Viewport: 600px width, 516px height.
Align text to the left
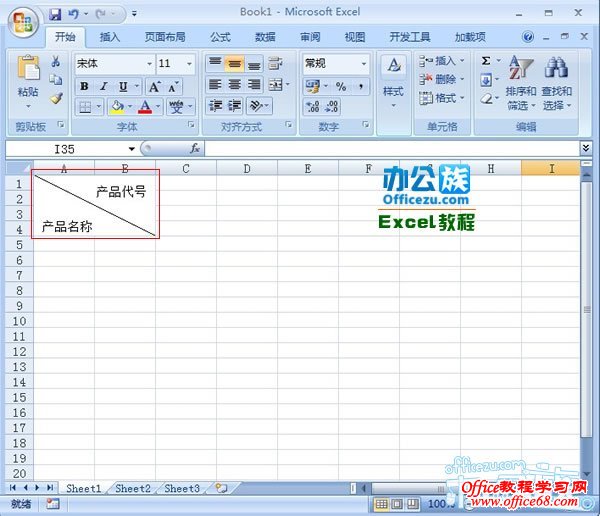pos(215,85)
